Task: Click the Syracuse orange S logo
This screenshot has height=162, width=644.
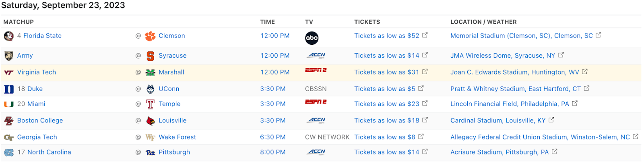Action: [150, 56]
